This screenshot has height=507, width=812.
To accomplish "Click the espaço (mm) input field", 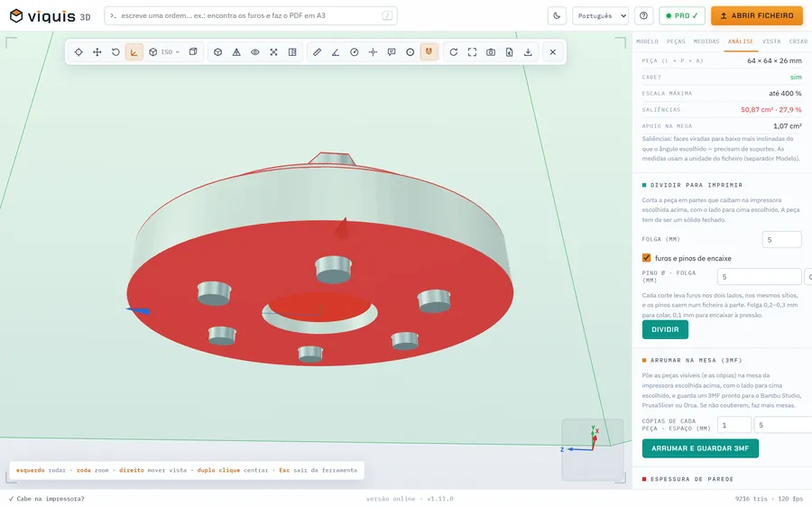I will click(x=782, y=425).
